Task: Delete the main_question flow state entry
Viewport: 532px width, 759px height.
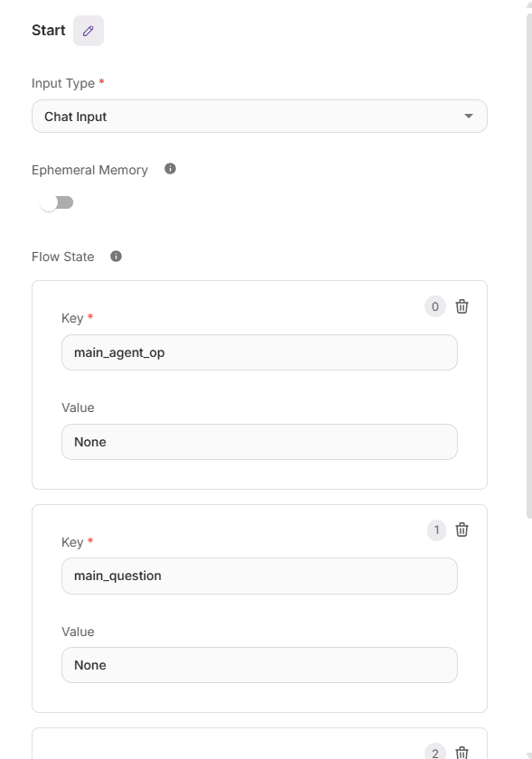Action: [x=462, y=530]
